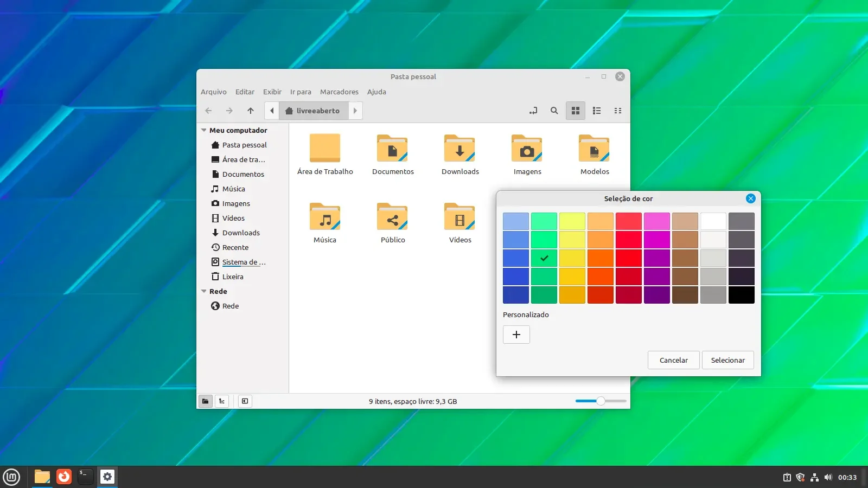Close the Seleção de cor dialog
This screenshot has height=488, width=868.
coord(751,198)
